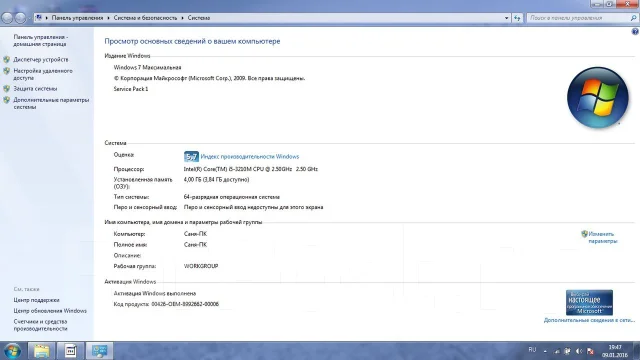
Task: Click the Forward navigation arrow button
Action: tap(20, 18)
